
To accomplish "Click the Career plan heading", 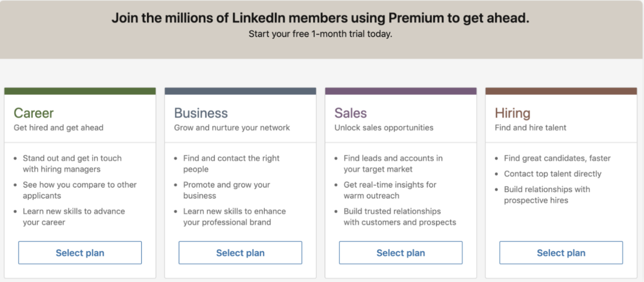I will click(x=34, y=113).
